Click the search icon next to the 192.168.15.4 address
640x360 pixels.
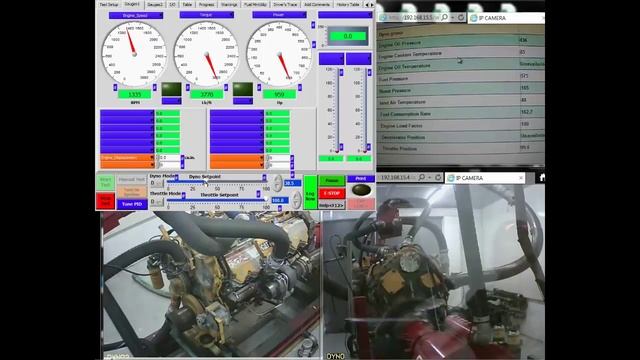point(422,178)
